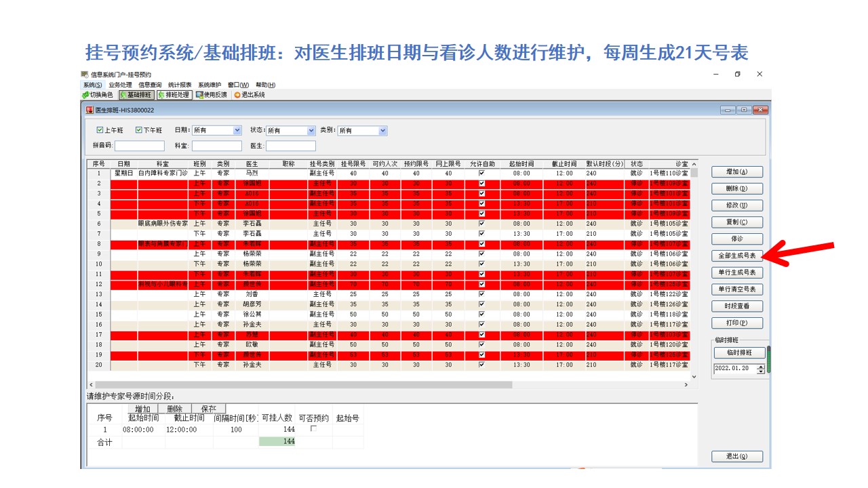Select the 眼底病眼外伤专家 department cell

click(163, 223)
